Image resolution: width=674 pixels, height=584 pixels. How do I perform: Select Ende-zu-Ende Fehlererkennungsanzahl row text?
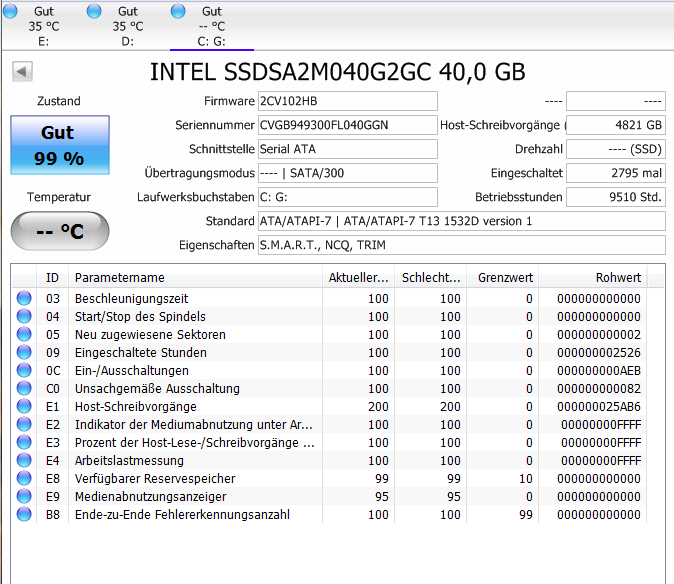[x=182, y=515]
